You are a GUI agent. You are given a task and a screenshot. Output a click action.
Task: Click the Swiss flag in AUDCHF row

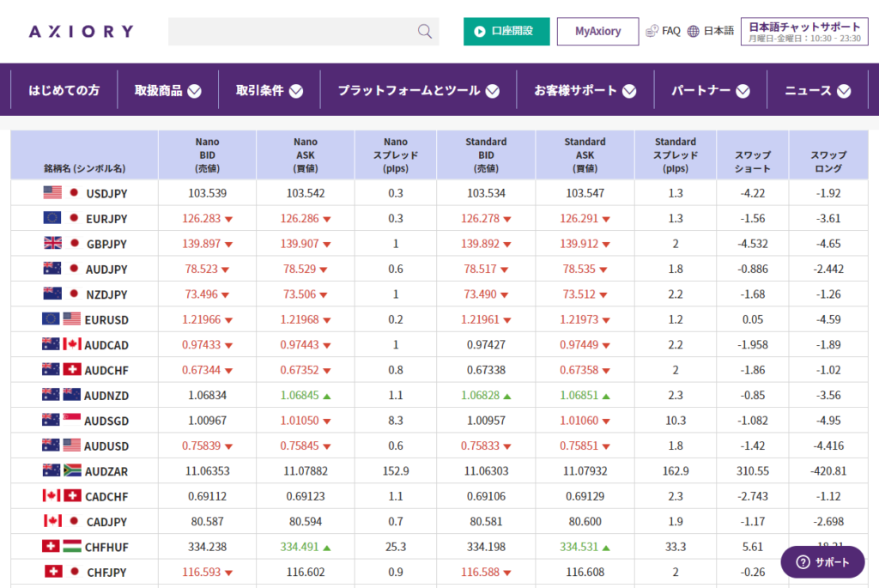click(72, 369)
